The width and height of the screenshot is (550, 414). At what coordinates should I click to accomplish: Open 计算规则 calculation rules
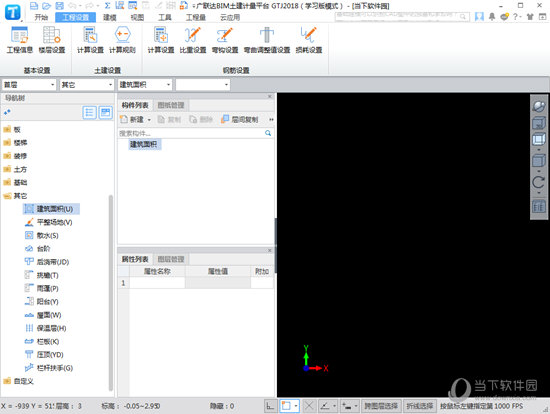122,40
